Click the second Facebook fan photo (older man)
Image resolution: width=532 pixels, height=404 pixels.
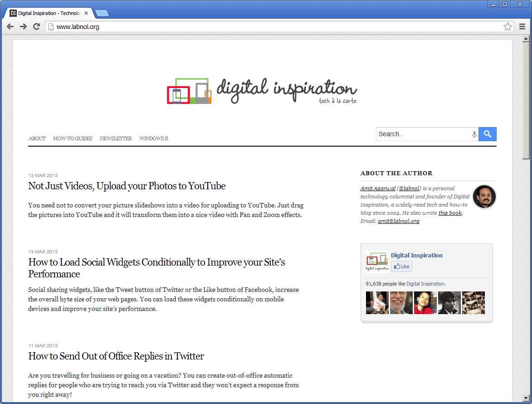pos(401,303)
